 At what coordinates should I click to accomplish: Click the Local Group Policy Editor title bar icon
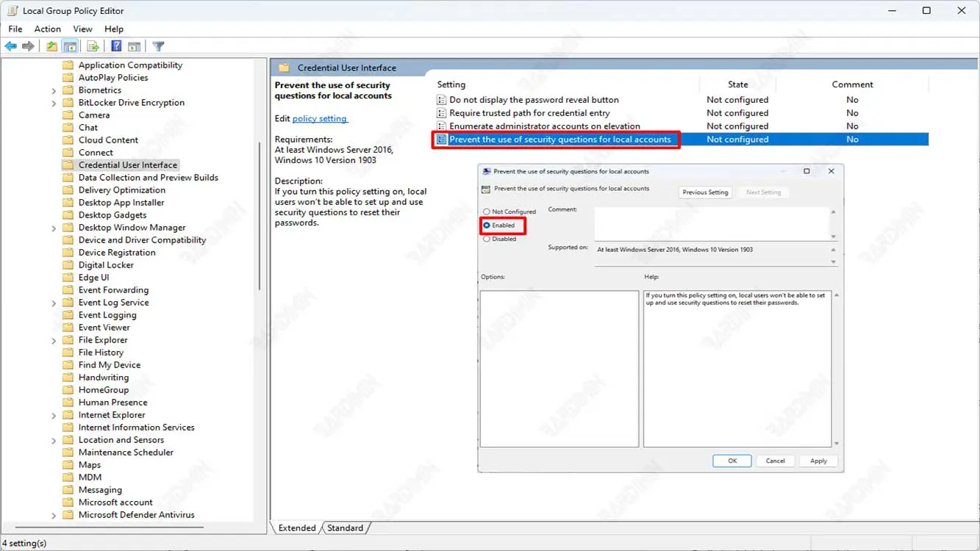[12, 11]
